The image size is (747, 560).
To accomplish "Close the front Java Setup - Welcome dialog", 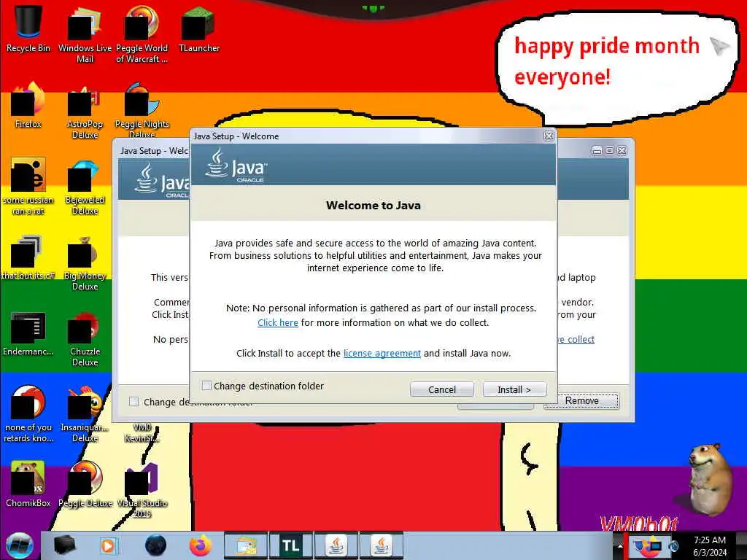I will click(x=549, y=136).
